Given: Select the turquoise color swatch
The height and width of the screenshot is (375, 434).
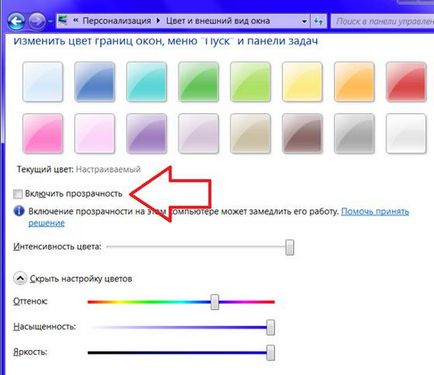Looking at the screenshot, I should point(147,82).
